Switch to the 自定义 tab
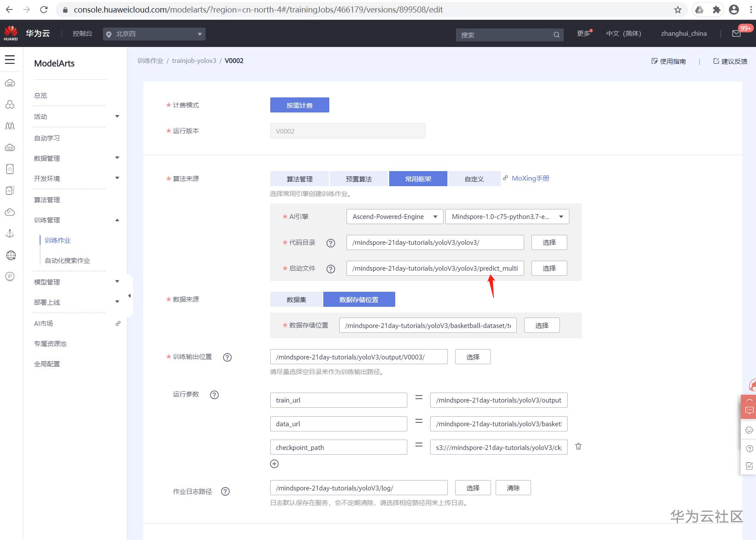 pos(474,179)
